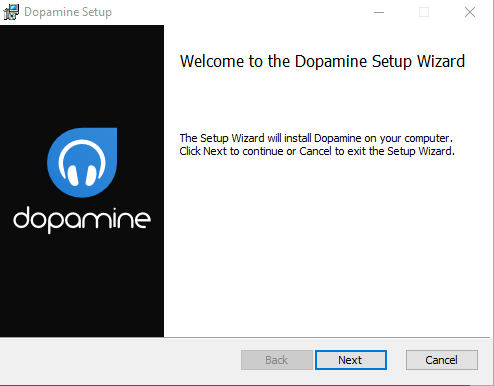Close the Dopamine Setup window with X
This screenshot has height=386, width=494.
click(470, 12)
